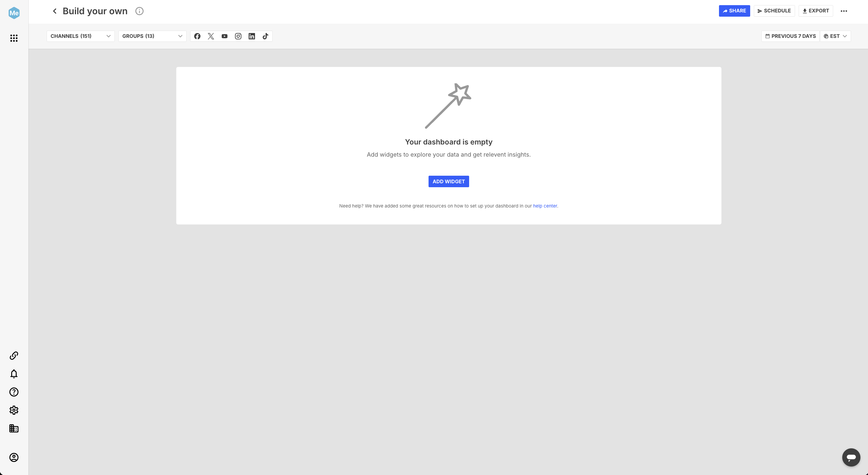Select the X (Twitter) channel icon

211,36
